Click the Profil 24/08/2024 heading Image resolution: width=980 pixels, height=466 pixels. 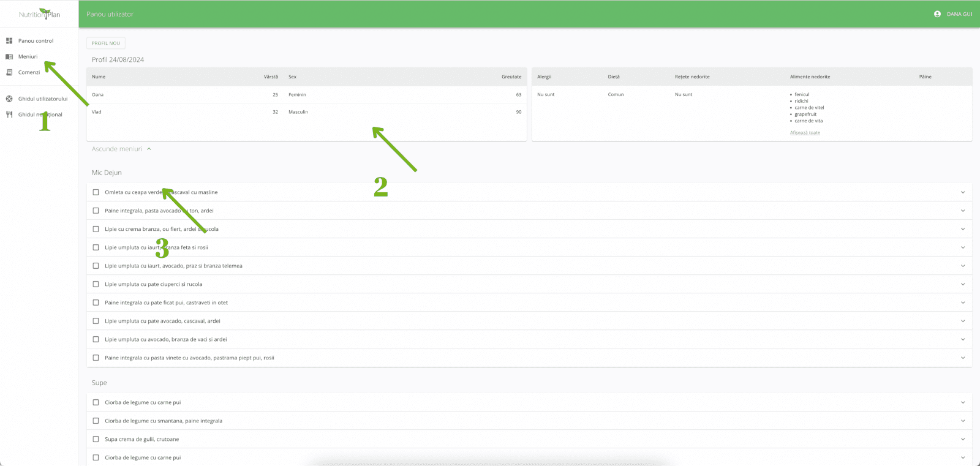click(x=118, y=59)
